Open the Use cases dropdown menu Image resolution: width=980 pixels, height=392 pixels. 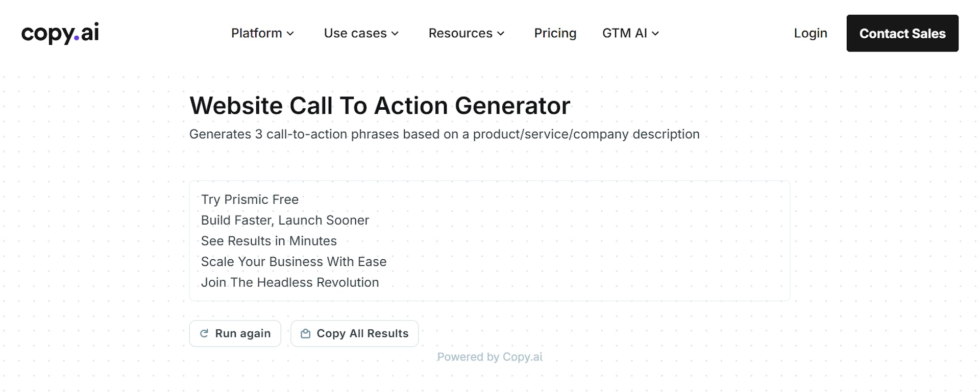[356, 33]
